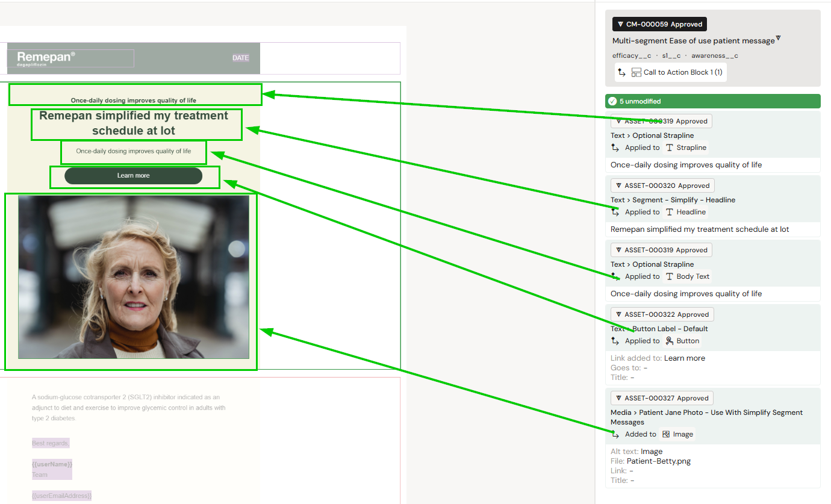Click the Veeva icon after the message title

(778, 39)
